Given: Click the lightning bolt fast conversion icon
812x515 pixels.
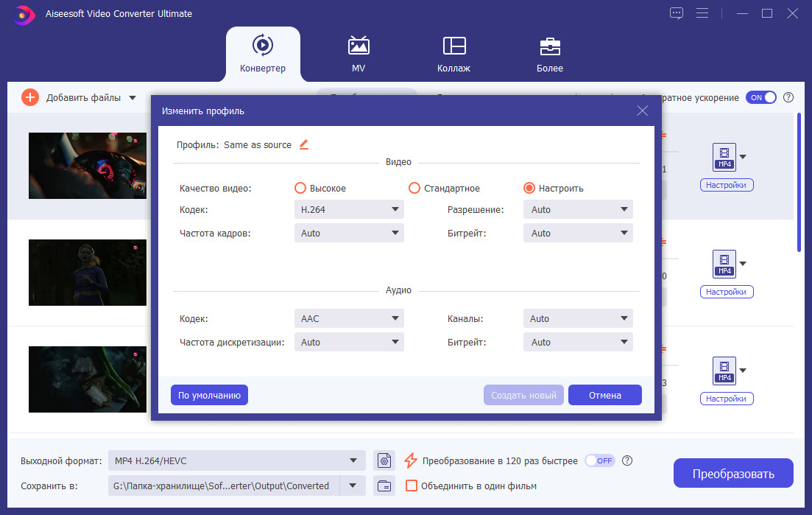Looking at the screenshot, I should coord(411,460).
